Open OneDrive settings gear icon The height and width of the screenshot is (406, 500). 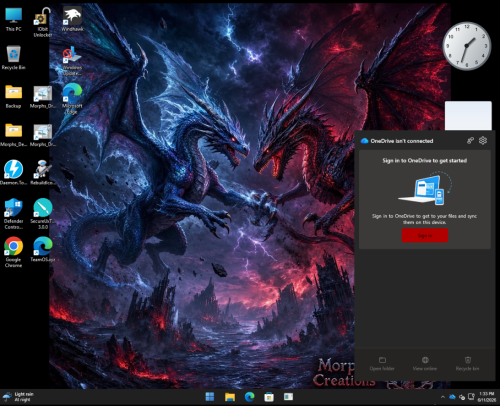coord(483,141)
